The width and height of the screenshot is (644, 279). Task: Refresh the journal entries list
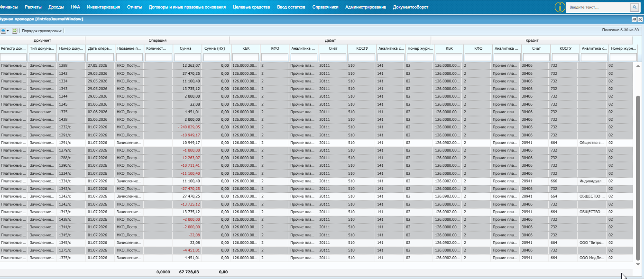point(15,31)
